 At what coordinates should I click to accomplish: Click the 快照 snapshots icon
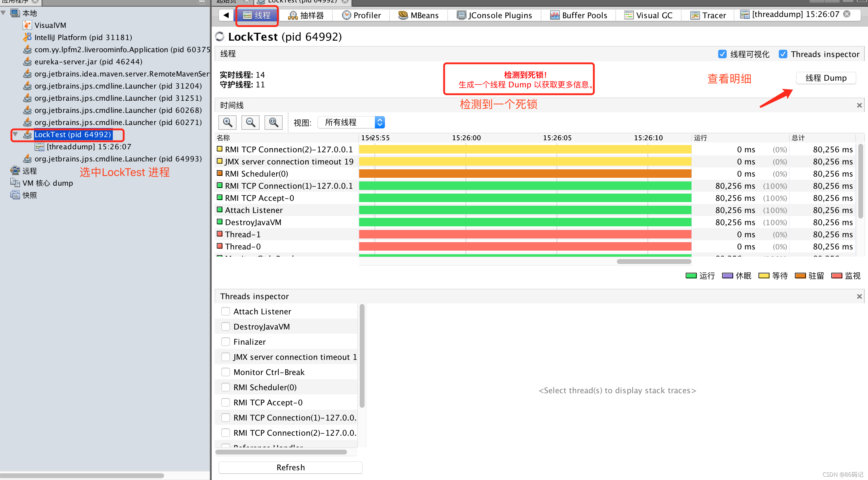click(15, 195)
